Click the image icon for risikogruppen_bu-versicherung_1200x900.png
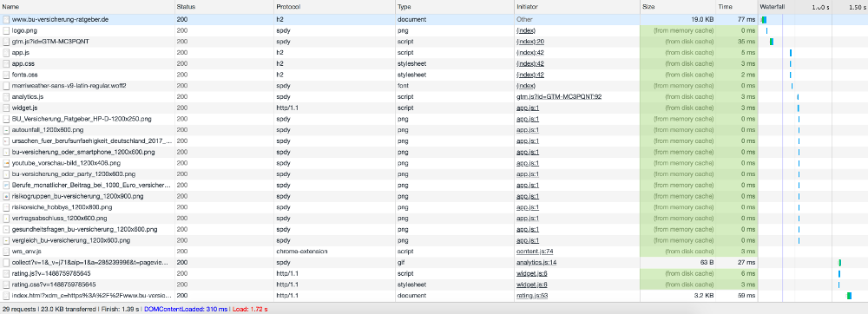Screen dimensions: 868x314 click(6, 196)
